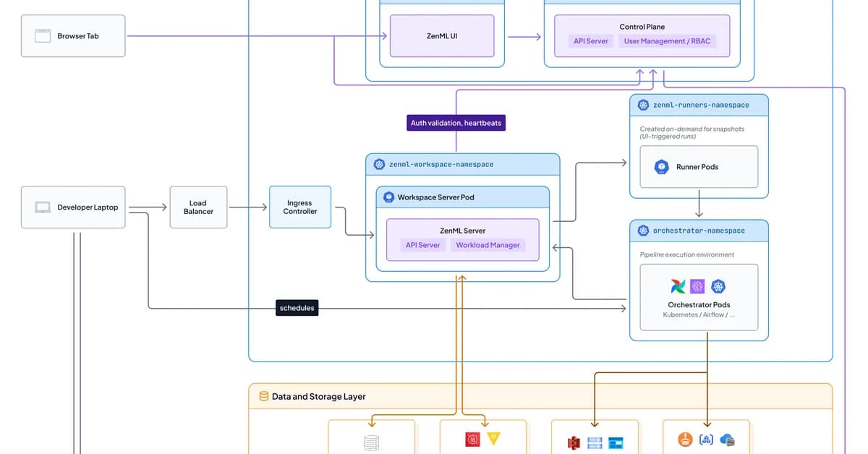Click the laptop icon beside Developer Laptop
The image size is (868, 454).
(43, 207)
